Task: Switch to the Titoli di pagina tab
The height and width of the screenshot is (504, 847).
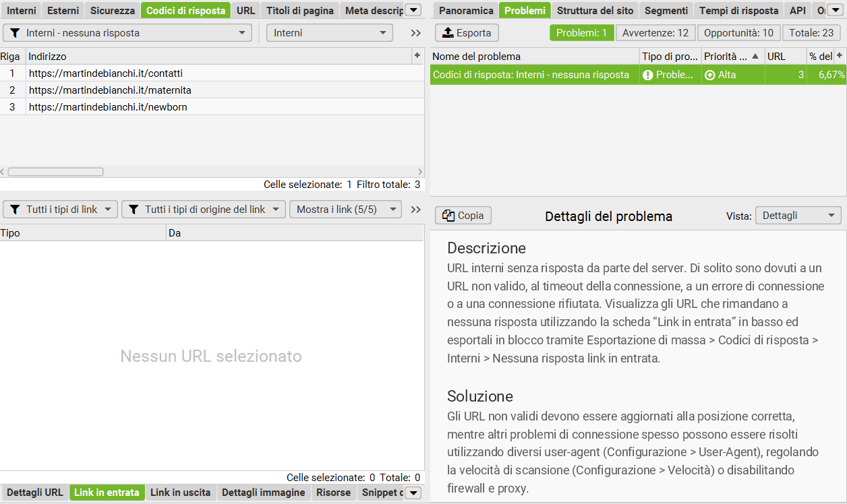Action: [x=300, y=10]
